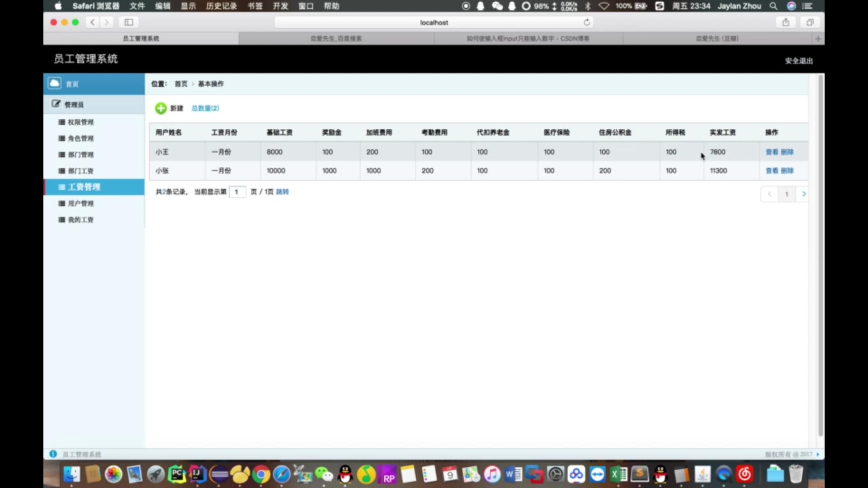Viewport: 868px width, 488px height.
Task: Open Finder from the dock
Action: coord(71,474)
